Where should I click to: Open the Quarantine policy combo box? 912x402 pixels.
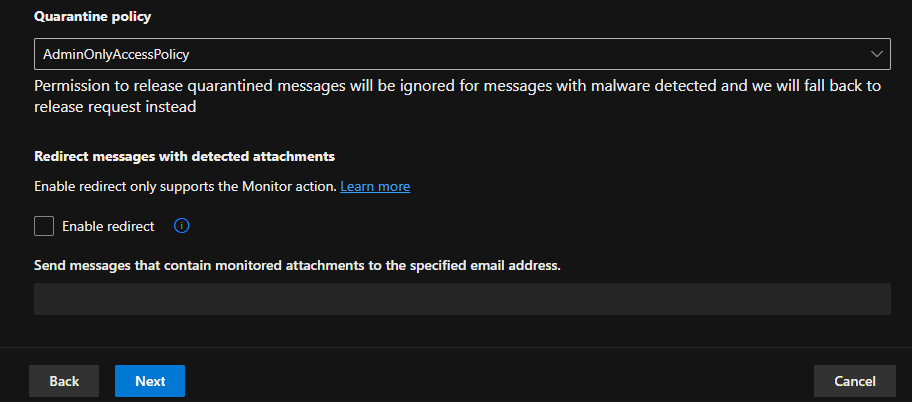tap(461, 54)
